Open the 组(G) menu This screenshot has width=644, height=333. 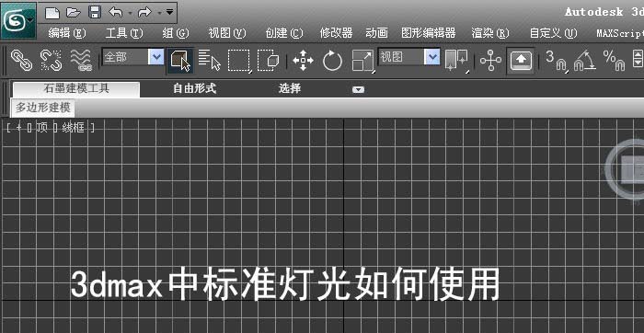point(176,33)
